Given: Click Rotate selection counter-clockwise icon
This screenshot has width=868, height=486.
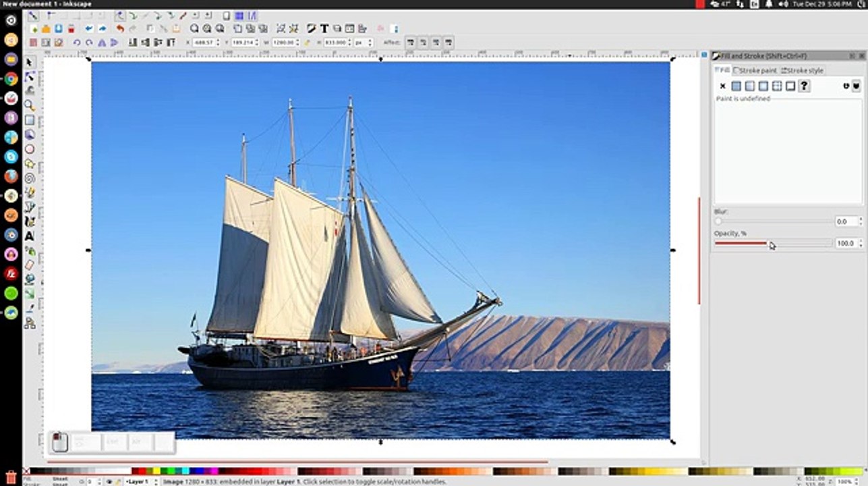Looking at the screenshot, I should (77, 43).
